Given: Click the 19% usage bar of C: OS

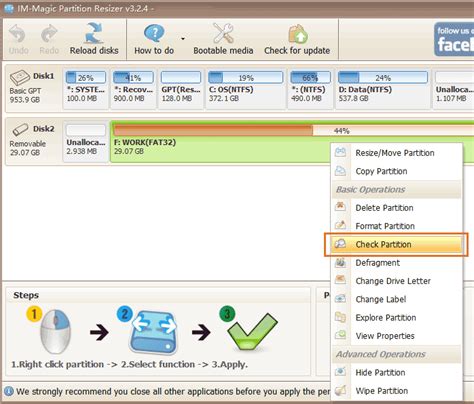Looking at the screenshot, I should (x=245, y=78).
